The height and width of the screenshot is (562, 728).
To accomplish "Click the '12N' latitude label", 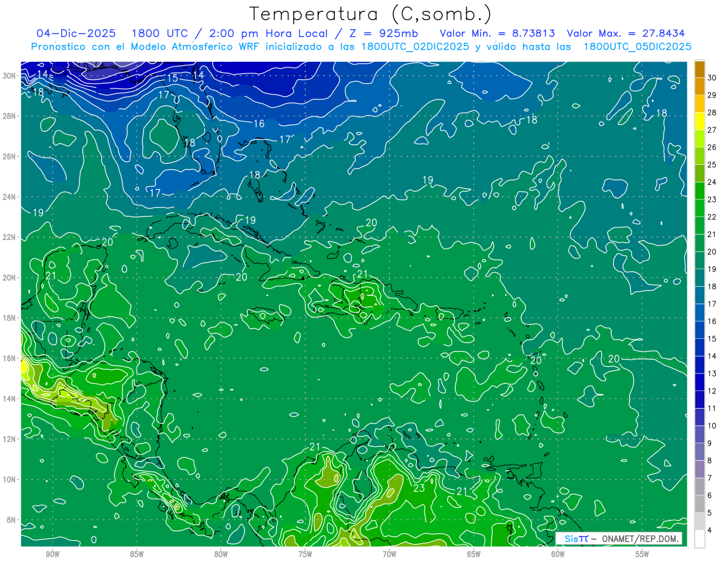I will point(10,439).
